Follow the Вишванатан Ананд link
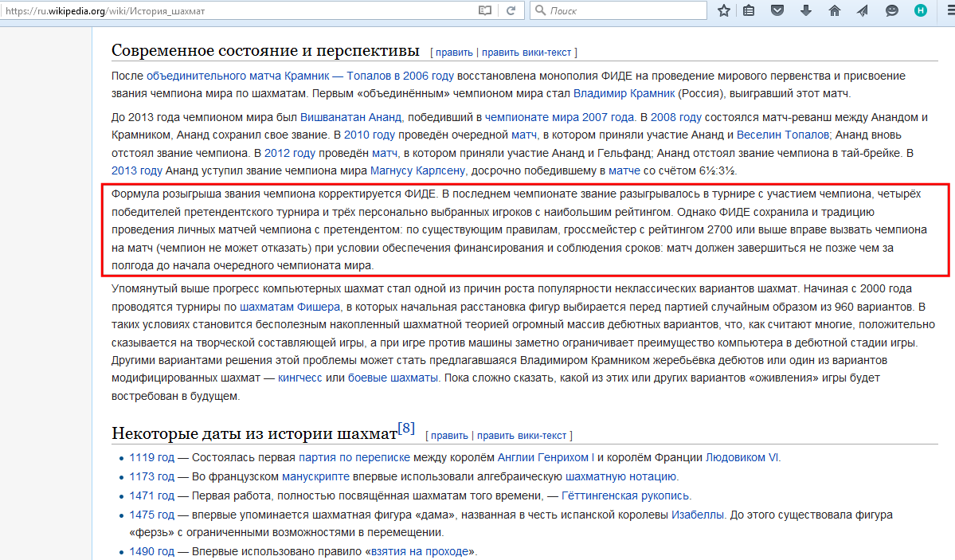 coord(350,117)
